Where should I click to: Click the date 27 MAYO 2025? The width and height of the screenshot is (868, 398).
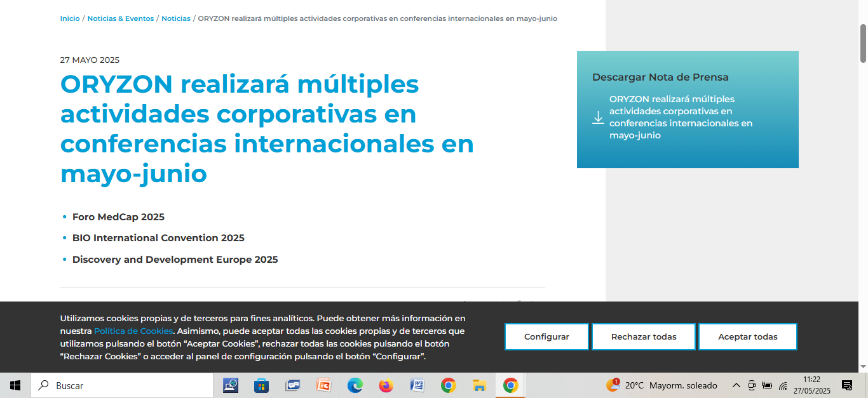90,60
